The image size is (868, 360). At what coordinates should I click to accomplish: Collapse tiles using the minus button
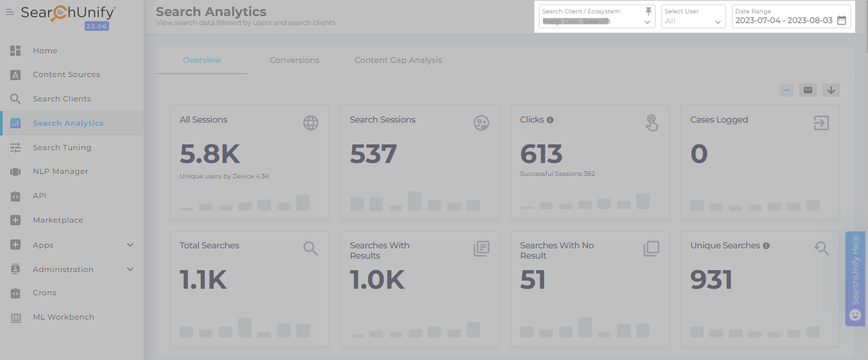pos(787,90)
